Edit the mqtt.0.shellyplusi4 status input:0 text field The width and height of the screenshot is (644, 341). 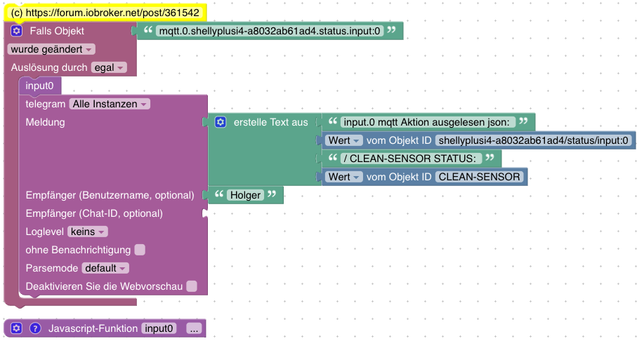click(x=270, y=31)
